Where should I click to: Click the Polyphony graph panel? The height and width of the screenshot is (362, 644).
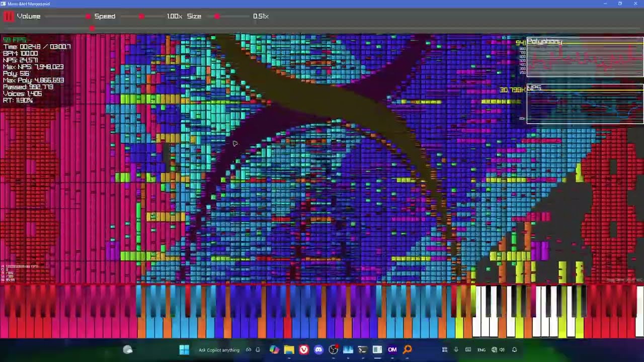coord(585,57)
